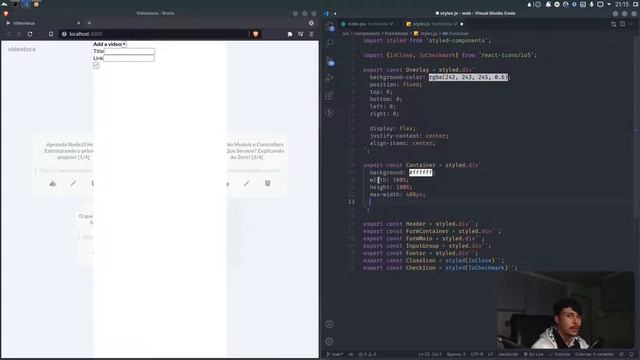Open the Accounts icon in VS Code
This screenshot has height=360, width=640.
[330, 324]
